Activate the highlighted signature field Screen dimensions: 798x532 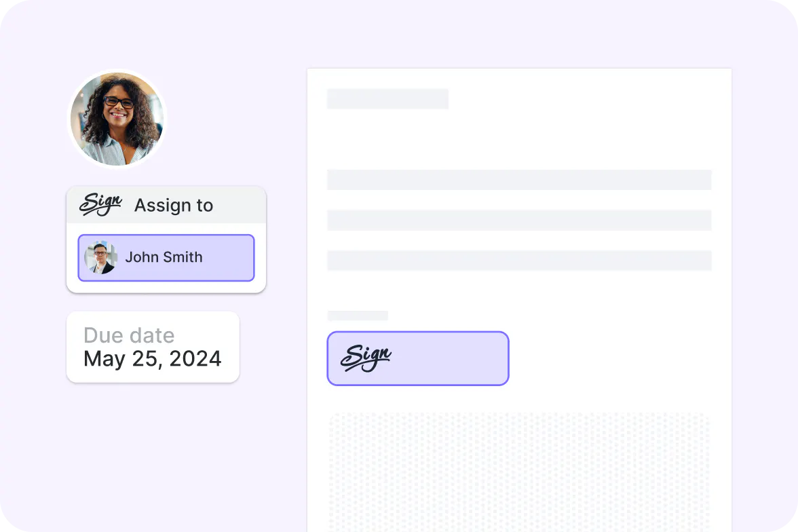click(418, 358)
